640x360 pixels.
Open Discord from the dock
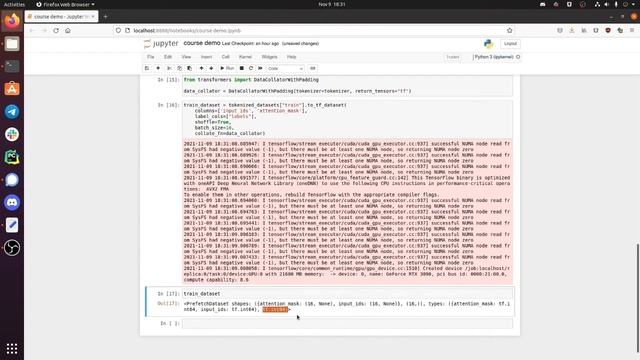click(12, 202)
